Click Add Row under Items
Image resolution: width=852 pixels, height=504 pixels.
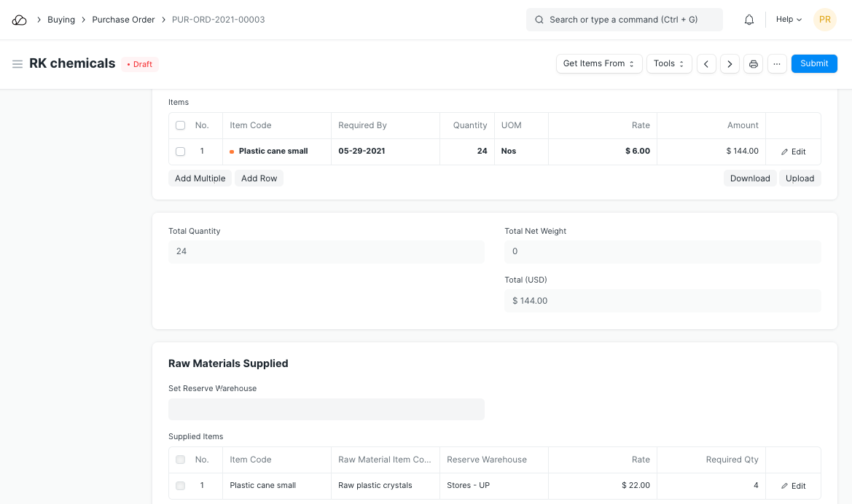click(259, 178)
